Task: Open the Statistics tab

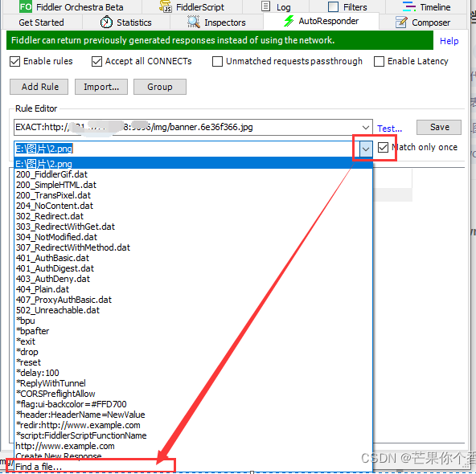Action: pyautogui.click(x=126, y=22)
